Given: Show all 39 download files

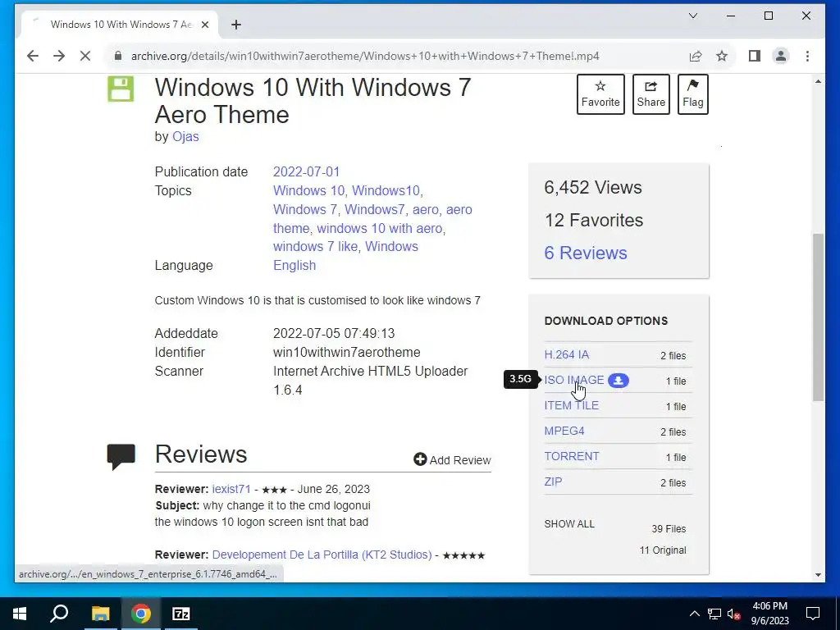Looking at the screenshot, I should pos(569,524).
